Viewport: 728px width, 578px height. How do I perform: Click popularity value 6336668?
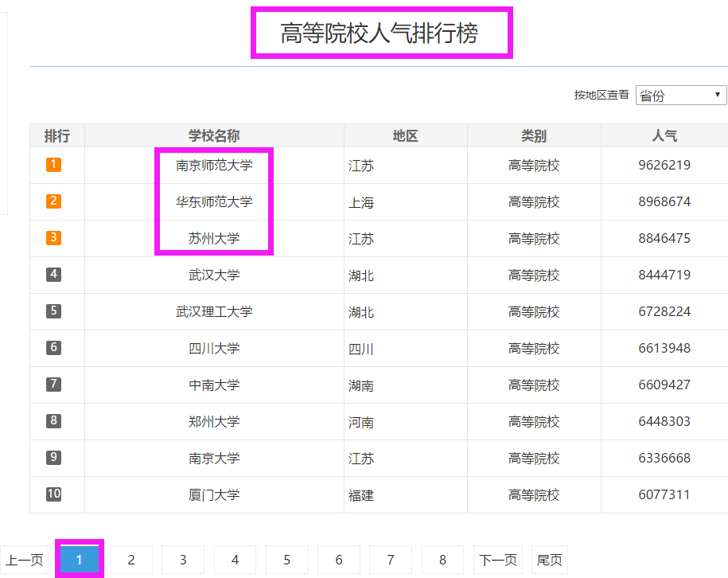664,459
